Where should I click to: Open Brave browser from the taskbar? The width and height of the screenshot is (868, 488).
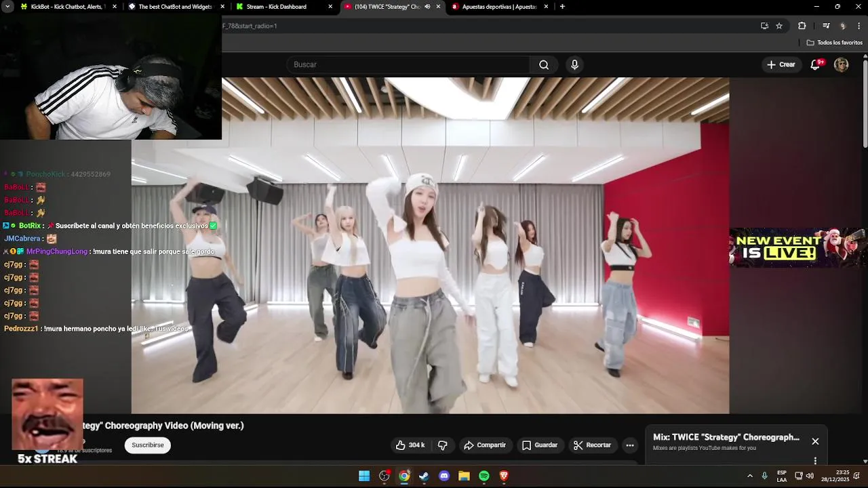click(x=504, y=476)
